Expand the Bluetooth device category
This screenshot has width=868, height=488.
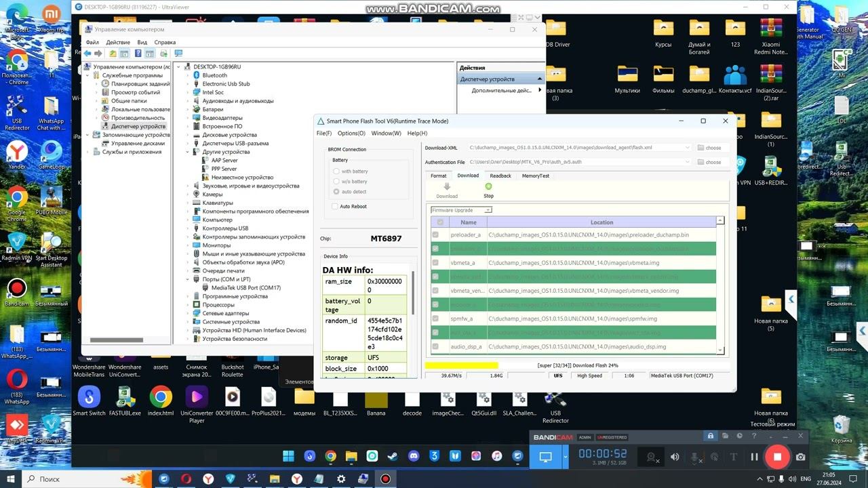188,75
